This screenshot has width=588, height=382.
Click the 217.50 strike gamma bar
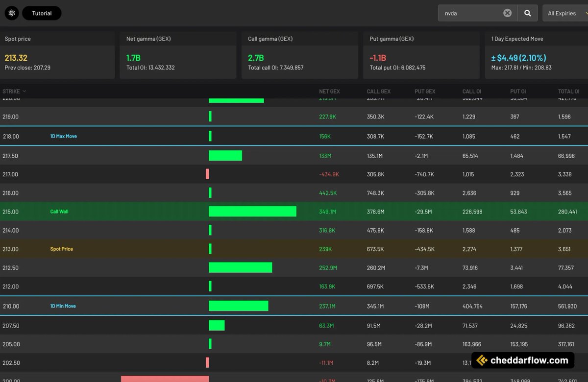[225, 155]
